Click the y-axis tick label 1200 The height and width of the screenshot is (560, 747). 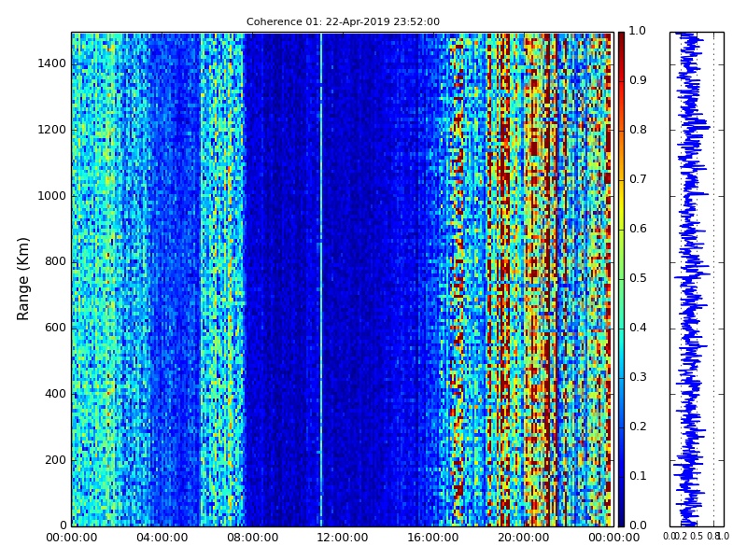point(52,130)
